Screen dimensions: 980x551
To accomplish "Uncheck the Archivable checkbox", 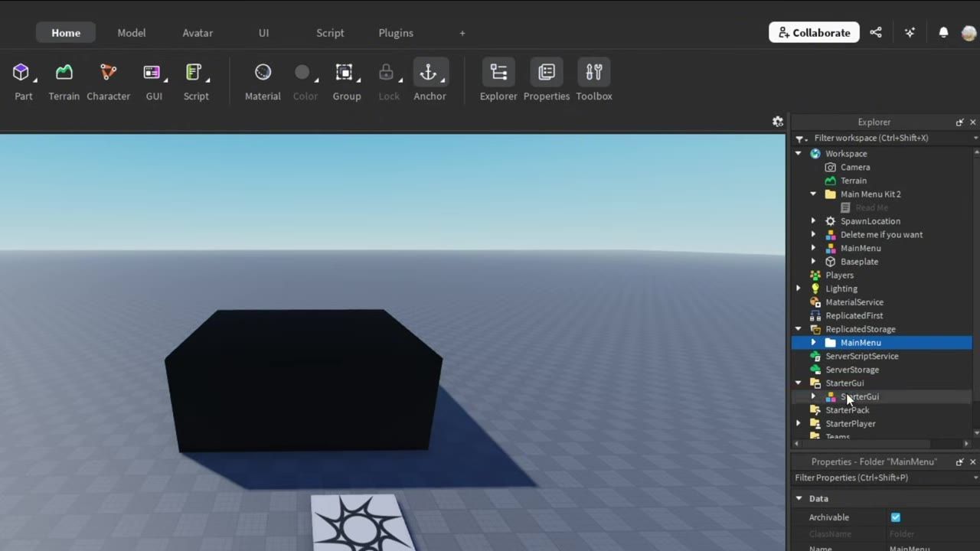I will coord(896,517).
